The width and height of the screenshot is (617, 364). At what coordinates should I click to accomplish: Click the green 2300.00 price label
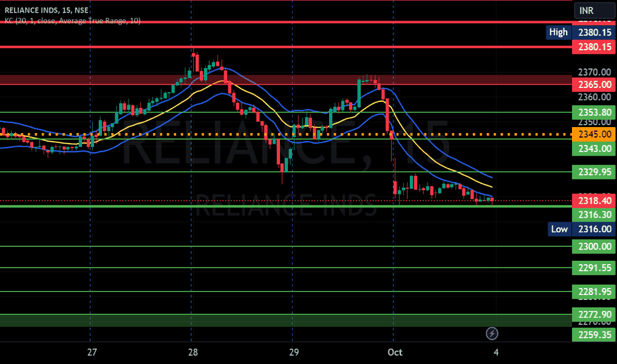[594, 247]
